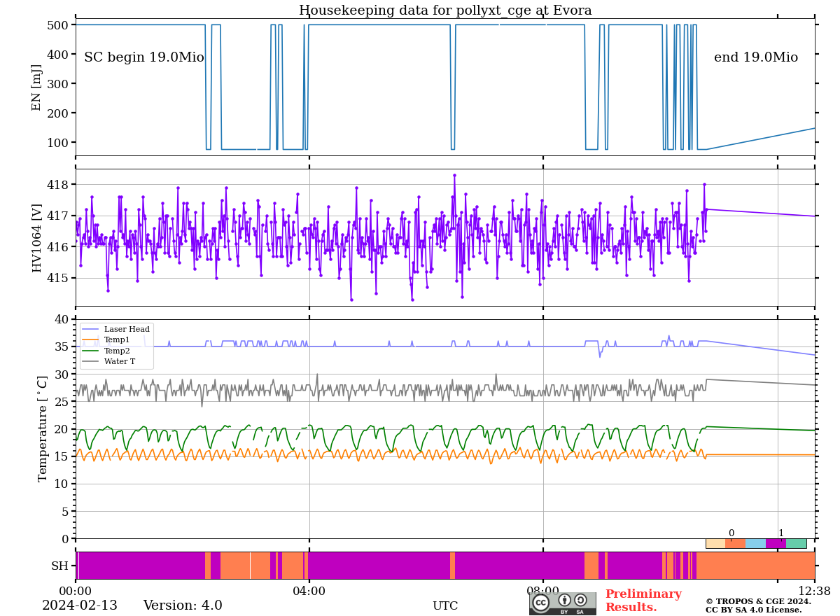Click the '418' tick on the HV1064 axis

[58, 185]
